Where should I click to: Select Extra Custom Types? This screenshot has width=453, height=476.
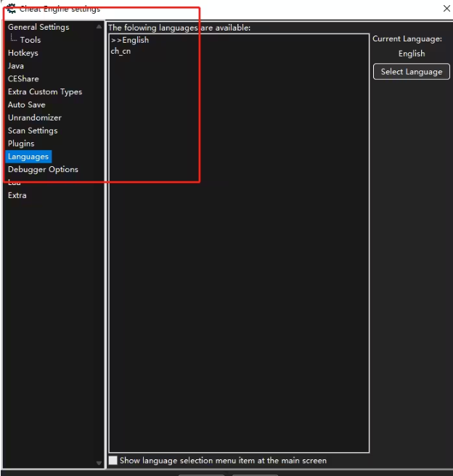pyautogui.click(x=45, y=91)
